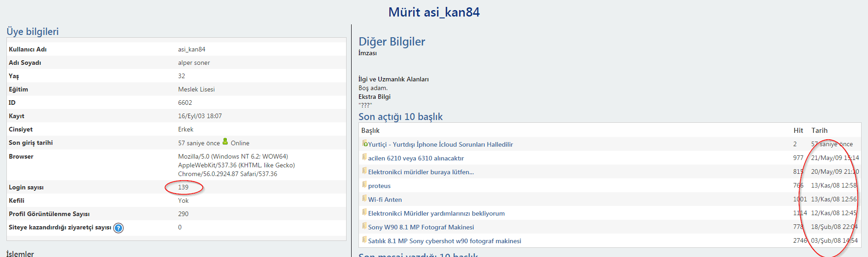Open the proteus thread link

click(x=379, y=186)
